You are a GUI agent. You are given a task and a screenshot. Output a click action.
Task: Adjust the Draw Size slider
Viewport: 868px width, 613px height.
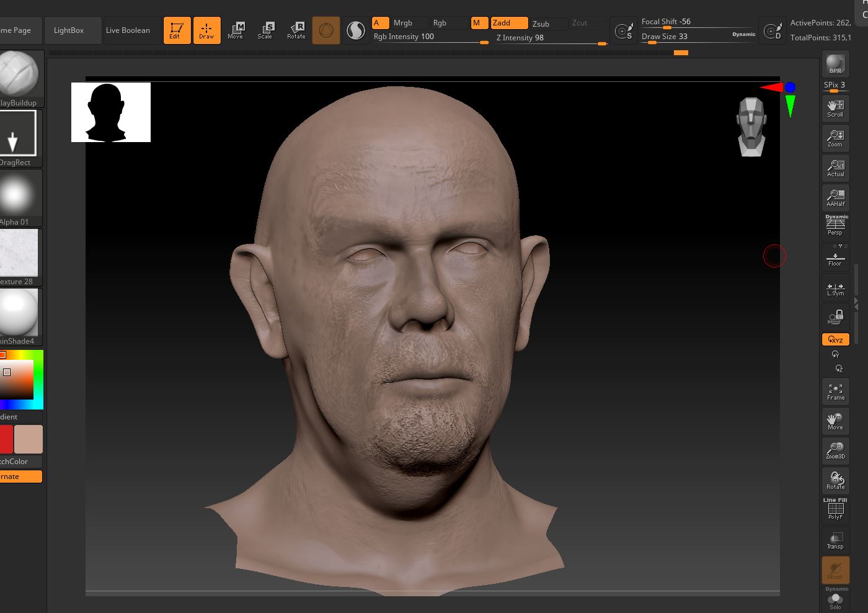point(684,37)
